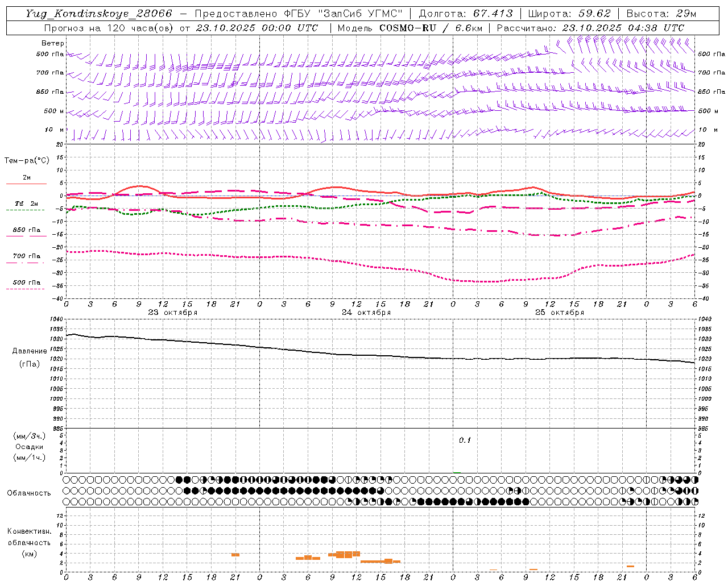Click the Ветер panel label

click(53, 43)
